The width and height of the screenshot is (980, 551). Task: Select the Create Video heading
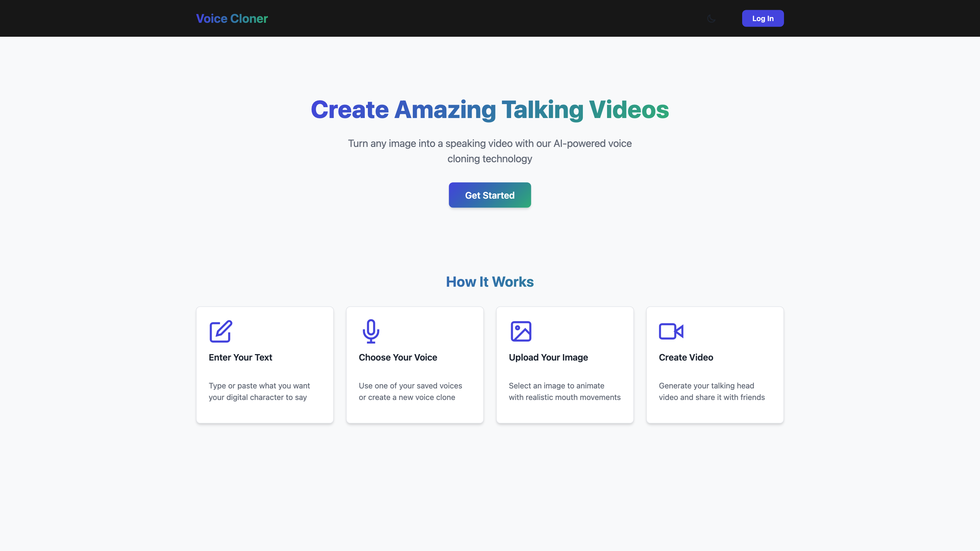(686, 357)
